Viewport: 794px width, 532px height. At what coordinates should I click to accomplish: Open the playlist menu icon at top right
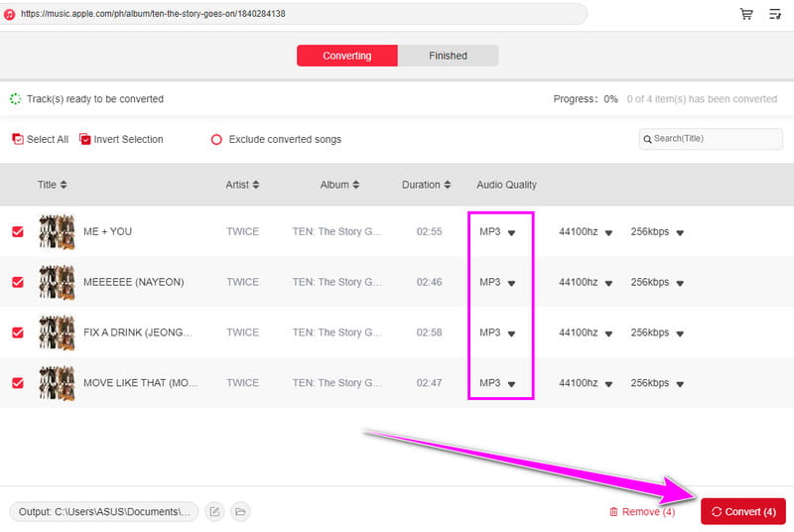click(x=775, y=14)
